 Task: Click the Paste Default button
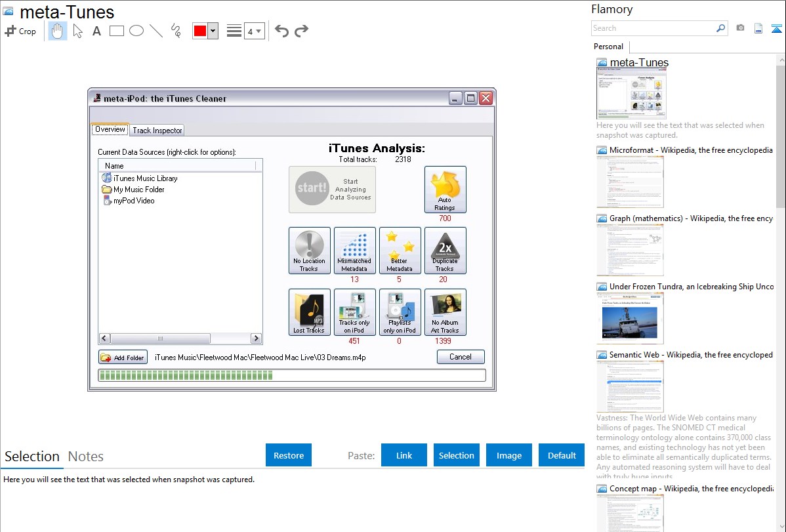coord(562,455)
